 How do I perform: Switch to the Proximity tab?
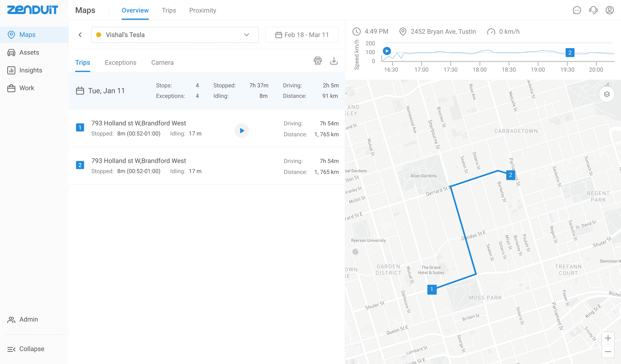pyautogui.click(x=202, y=10)
